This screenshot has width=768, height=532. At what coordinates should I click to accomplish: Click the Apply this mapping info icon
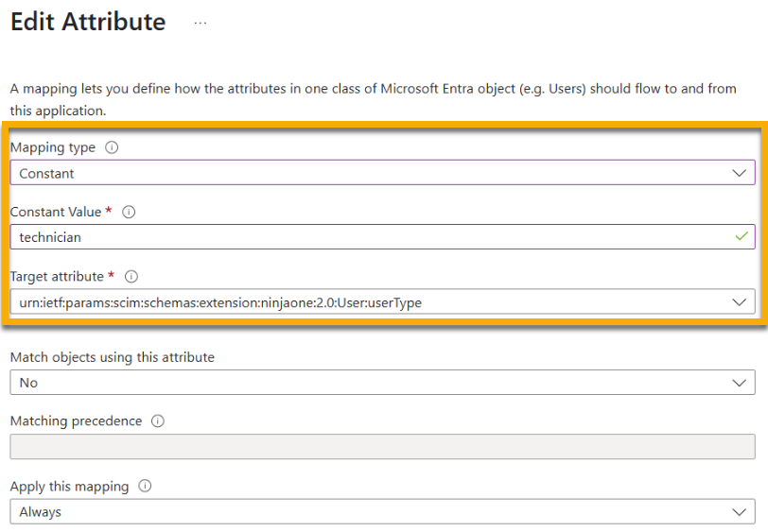coord(145,487)
